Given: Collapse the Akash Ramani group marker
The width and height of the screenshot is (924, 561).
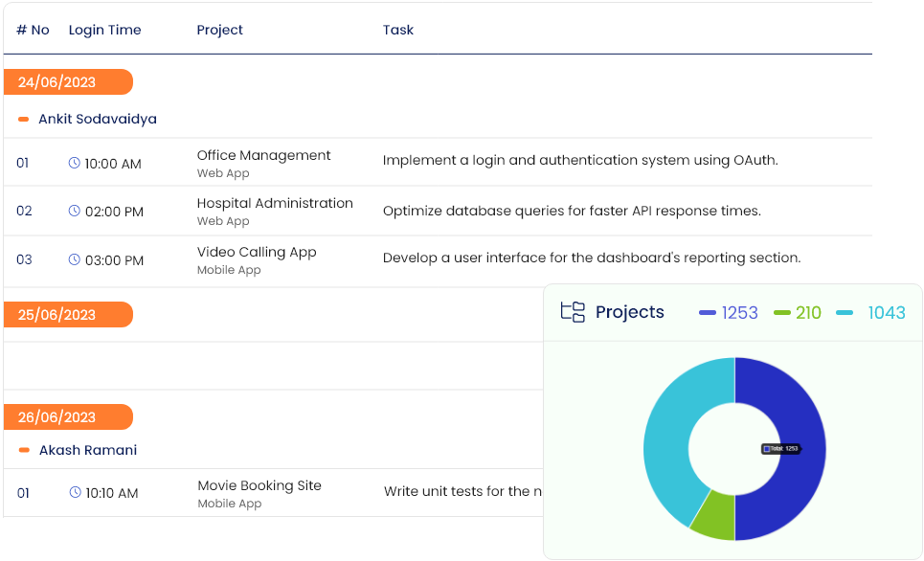Looking at the screenshot, I should click(x=24, y=450).
